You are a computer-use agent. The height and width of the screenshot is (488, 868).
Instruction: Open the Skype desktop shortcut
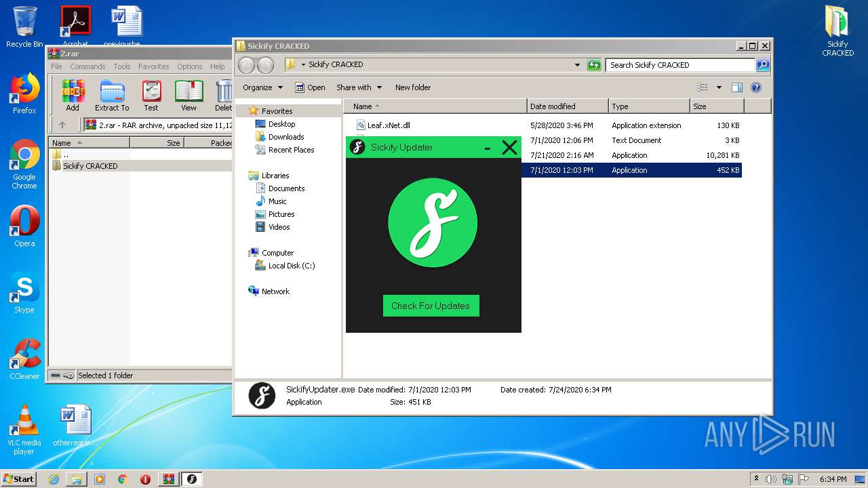point(24,293)
